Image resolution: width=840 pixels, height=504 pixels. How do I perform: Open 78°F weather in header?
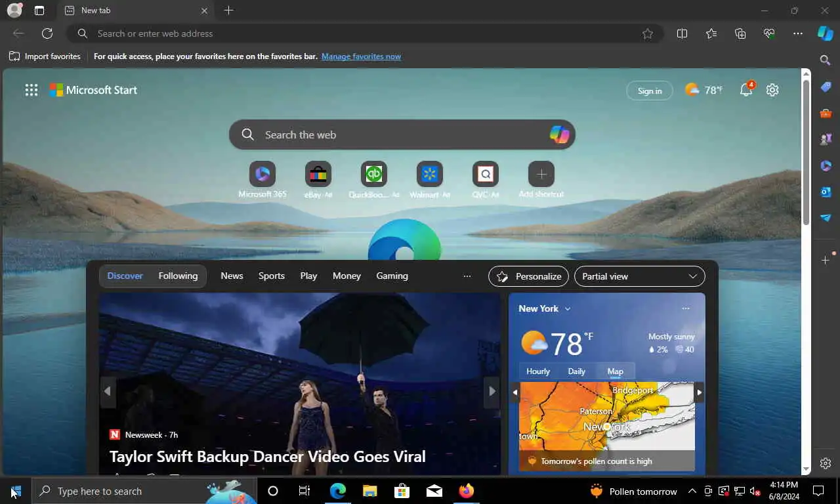tap(703, 90)
